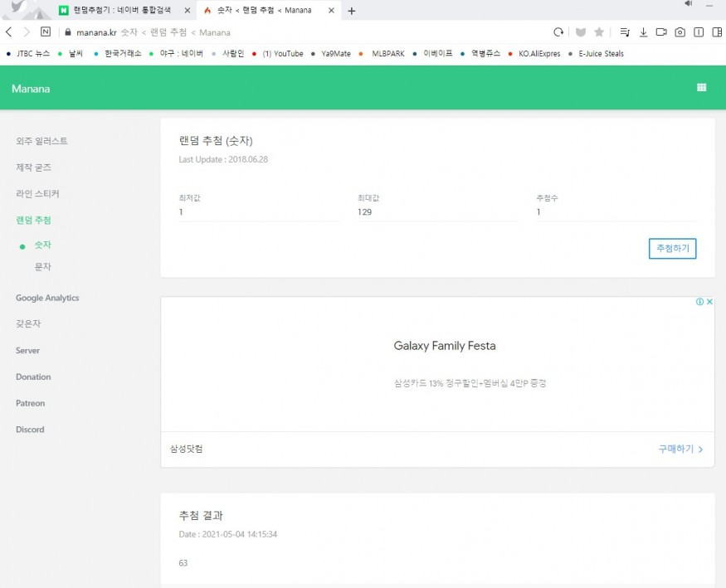Toggle the browser sidebar panel icon
The height and width of the screenshot is (588, 726).
(717, 32)
